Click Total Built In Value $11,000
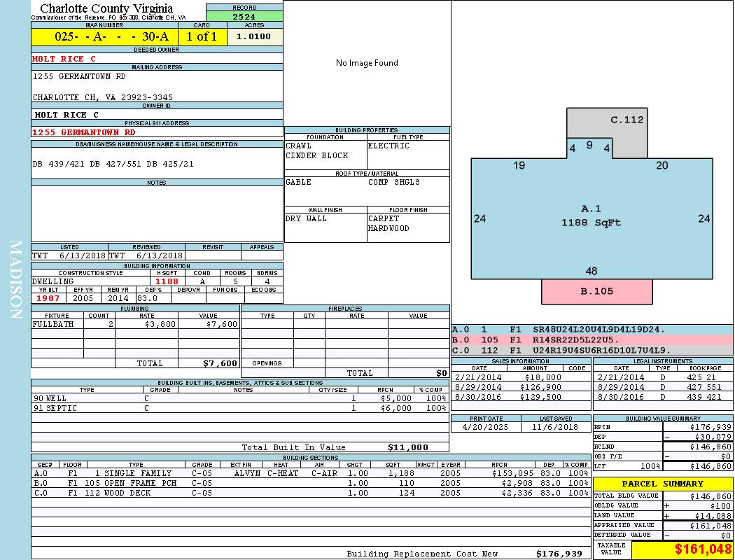735x560 pixels. click(408, 447)
